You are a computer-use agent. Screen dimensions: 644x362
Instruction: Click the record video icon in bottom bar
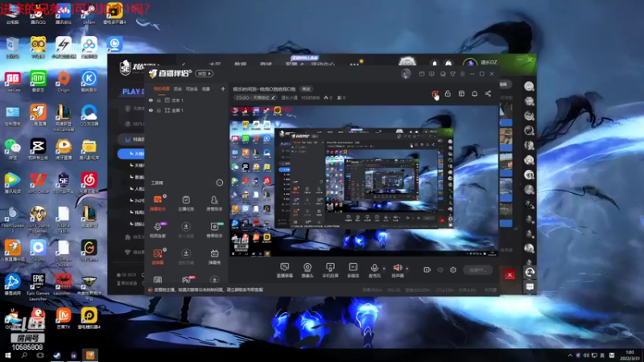pyautogui.click(x=427, y=269)
